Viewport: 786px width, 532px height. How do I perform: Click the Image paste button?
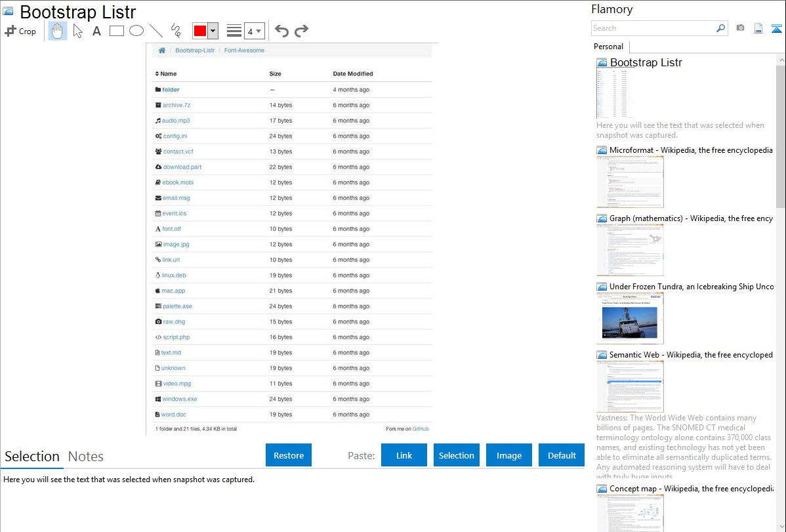click(508, 455)
